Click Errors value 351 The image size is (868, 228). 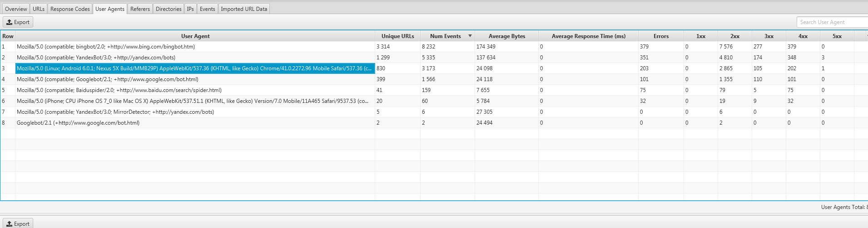(644, 58)
